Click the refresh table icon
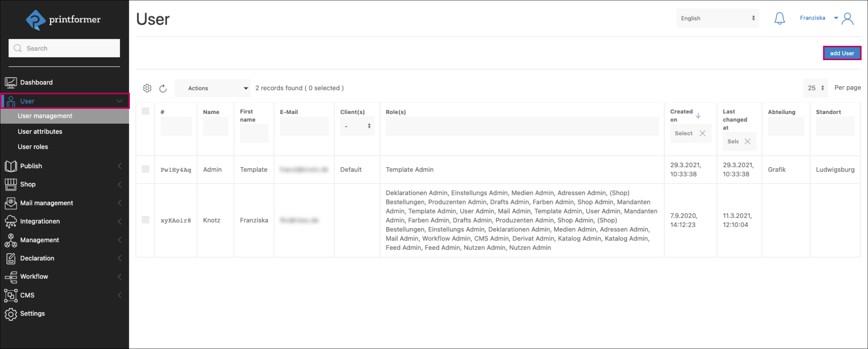This screenshot has height=349, width=868. 163,89
